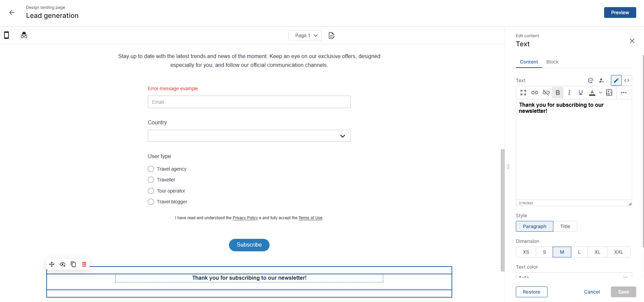644x302 pixels.
Task: Click the move block arrows icon
Action: 52,264
